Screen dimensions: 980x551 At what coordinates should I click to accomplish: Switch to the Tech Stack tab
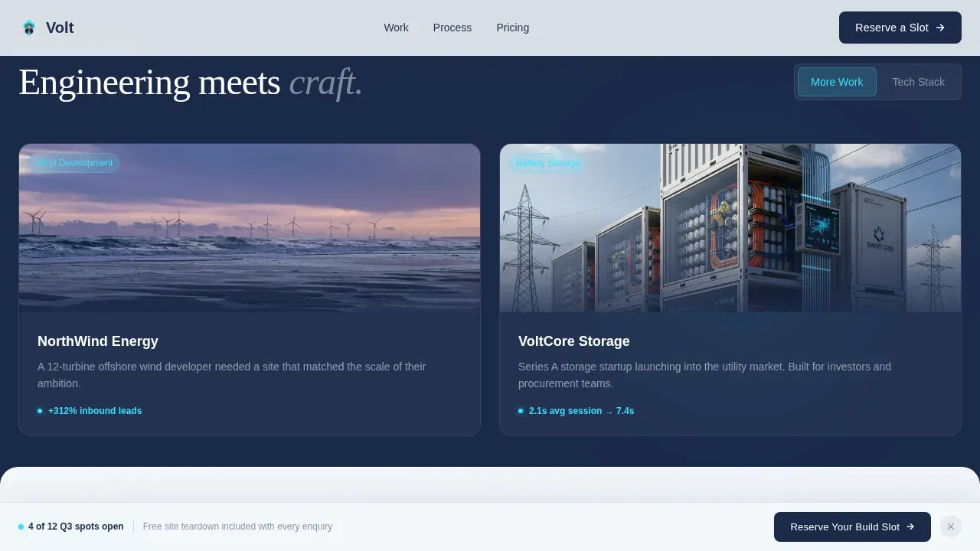[x=918, y=82]
